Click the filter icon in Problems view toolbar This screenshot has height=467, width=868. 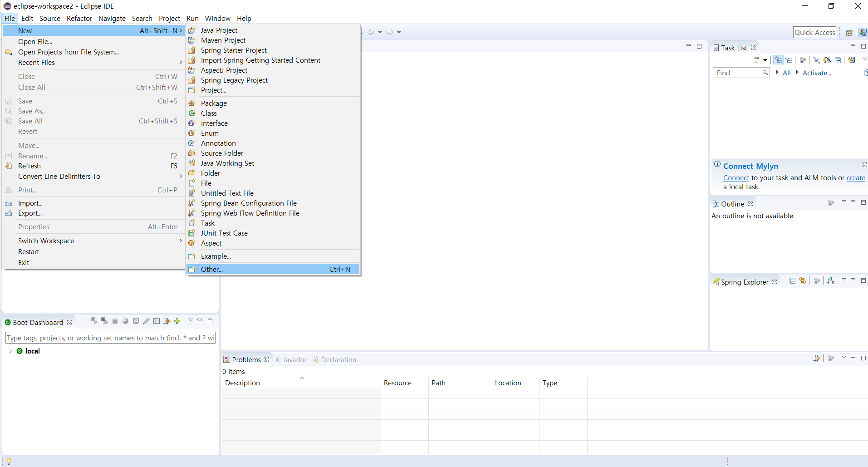(817, 359)
